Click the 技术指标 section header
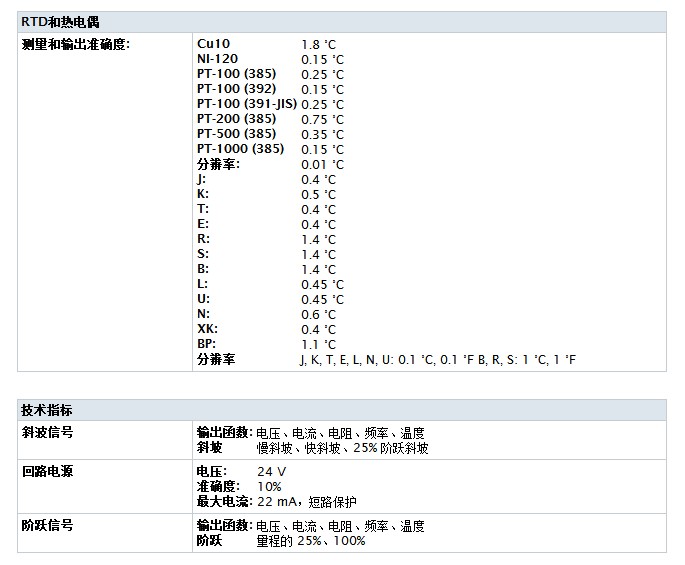Viewport: 685px width, 565px height. [46, 411]
